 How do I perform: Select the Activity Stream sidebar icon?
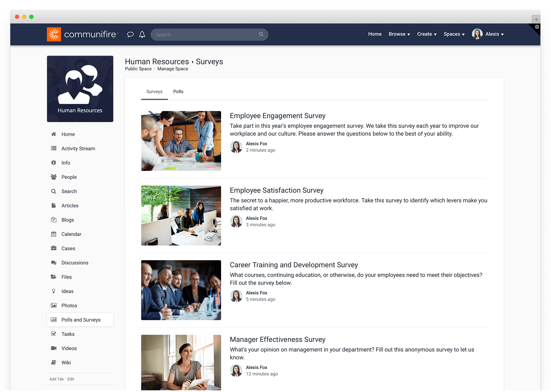(54, 148)
